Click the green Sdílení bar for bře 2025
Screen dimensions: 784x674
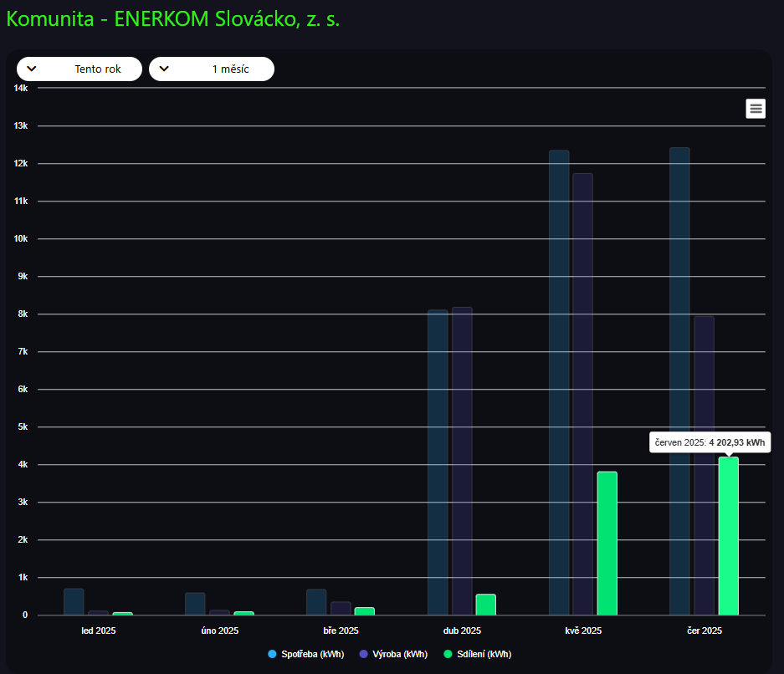coord(365,611)
